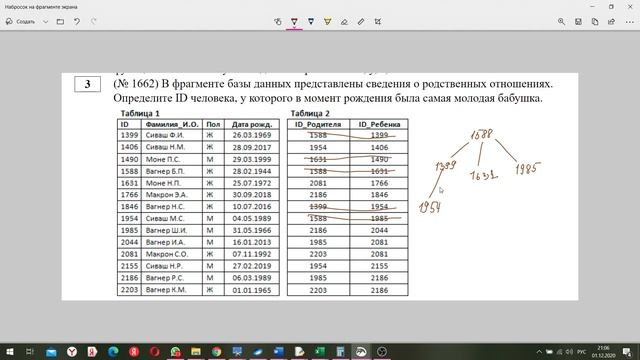640x360 pixels.
Task: Switch the РУС input language
Action: pyautogui.click(x=582, y=351)
